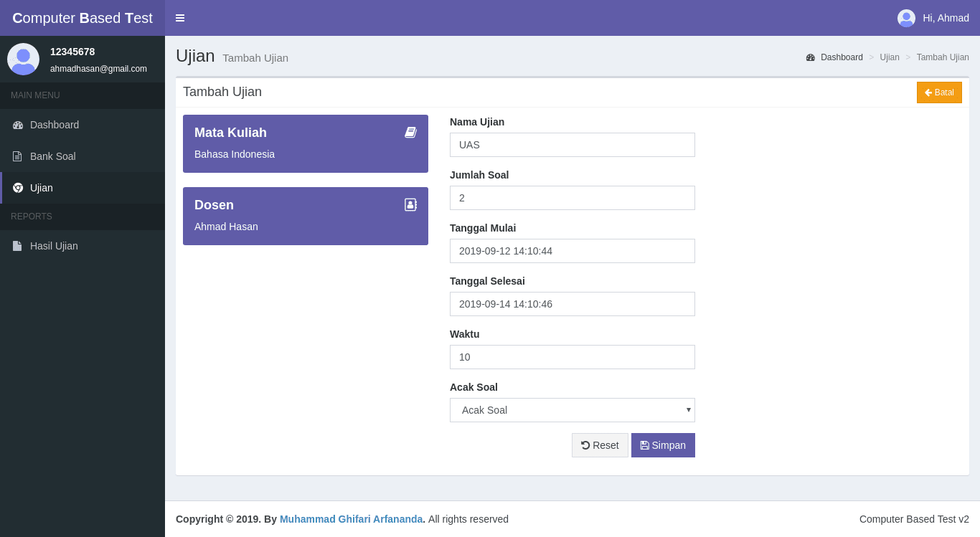Click the 12345678 user ID text
This screenshot has height=537, width=980.
[72, 52]
